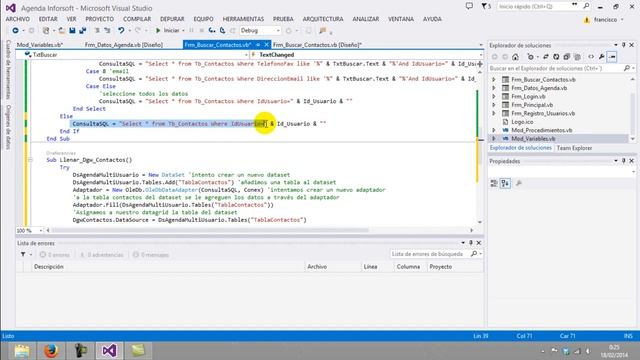Sort error list by Archivo column

[x=333, y=267]
